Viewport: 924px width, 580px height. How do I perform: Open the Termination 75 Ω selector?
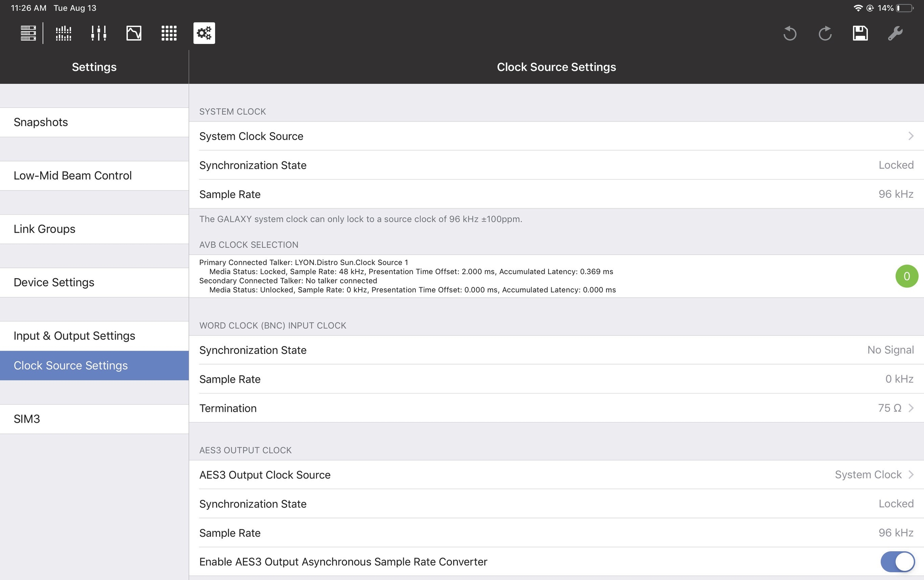click(x=556, y=408)
